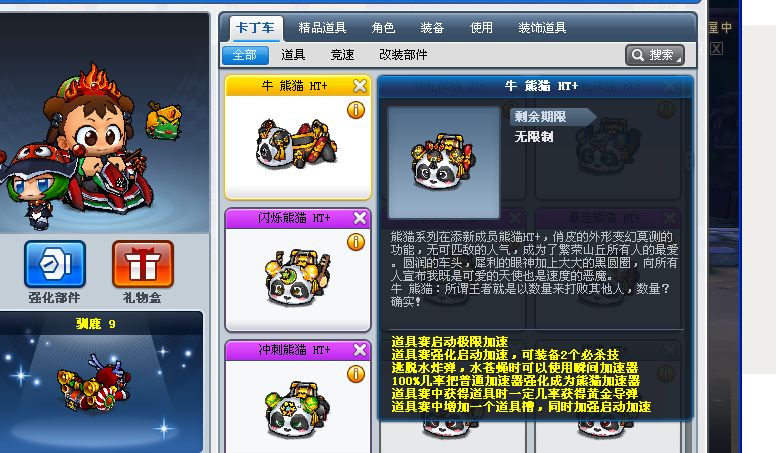776x453 pixels.
Task: Click the 搜索 search button
Action: click(x=655, y=55)
